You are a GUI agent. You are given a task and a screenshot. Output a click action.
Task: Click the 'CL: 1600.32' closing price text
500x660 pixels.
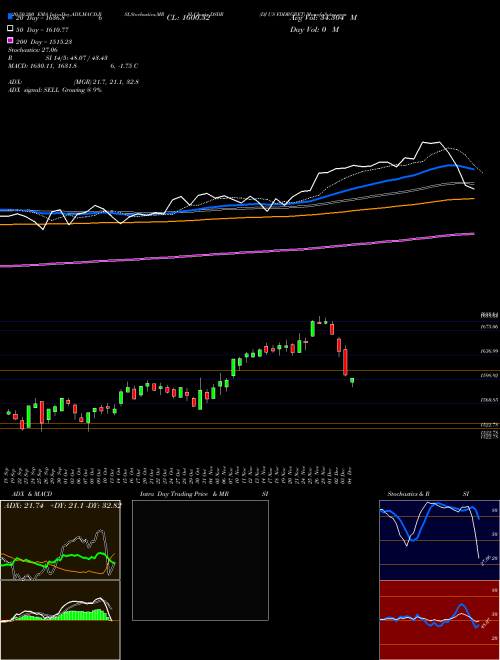click(x=188, y=18)
